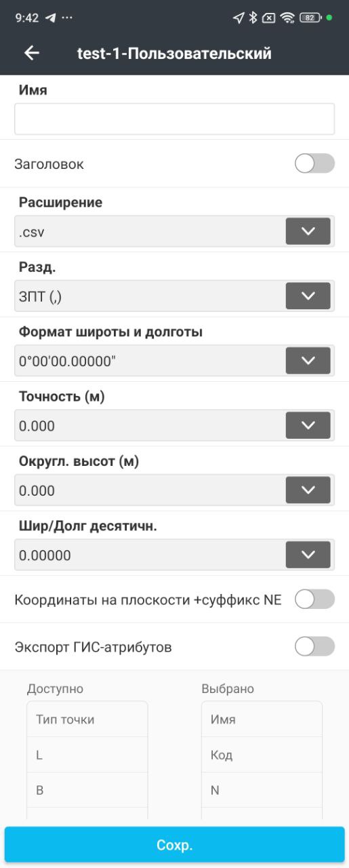This screenshot has width=349, height=868.
Task: Tap the three-dots notification overflow icon
Action: 67,18
